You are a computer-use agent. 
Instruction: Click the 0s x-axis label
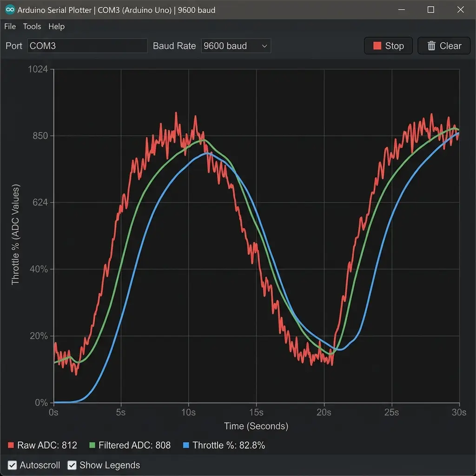[x=53, y=412]
